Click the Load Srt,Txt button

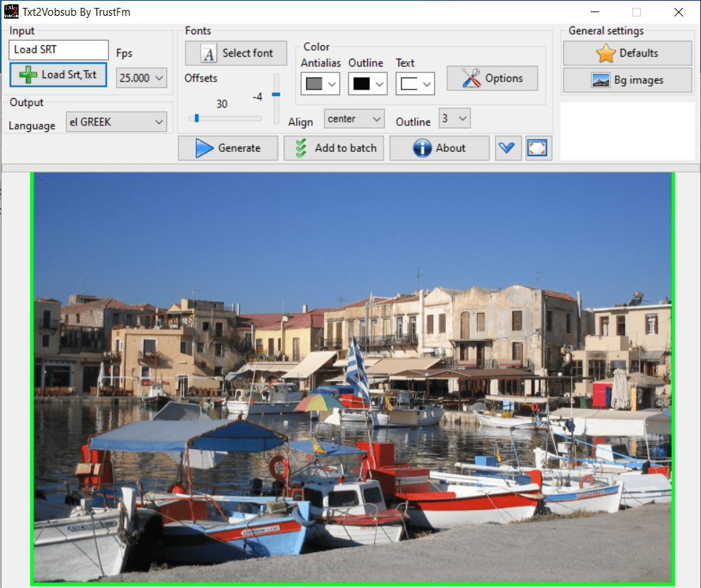(x=58, y=74)
